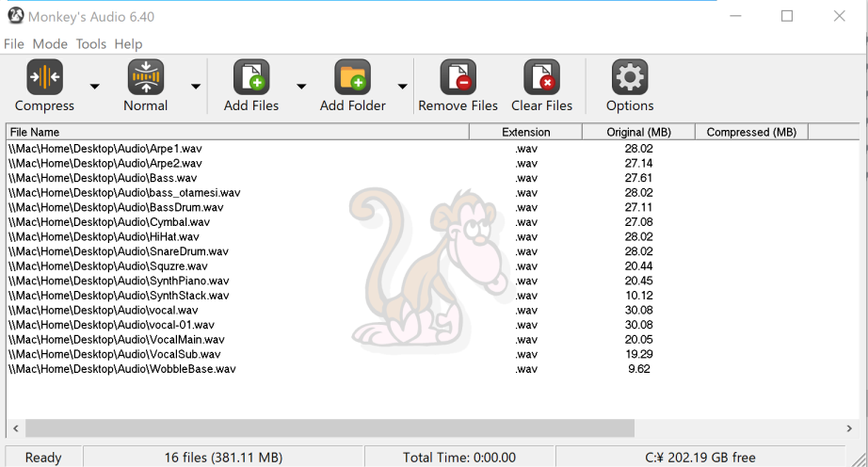Click the Remove Files icon

pos(458,77)
